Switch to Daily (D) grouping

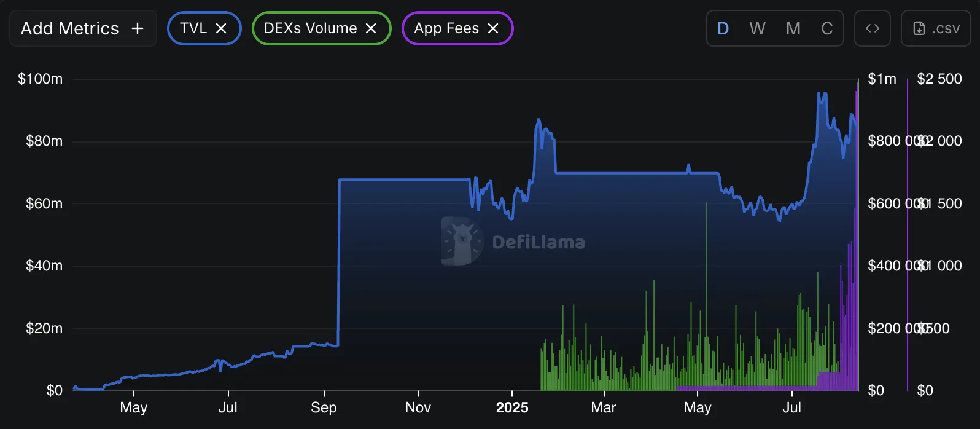[723, 28]
